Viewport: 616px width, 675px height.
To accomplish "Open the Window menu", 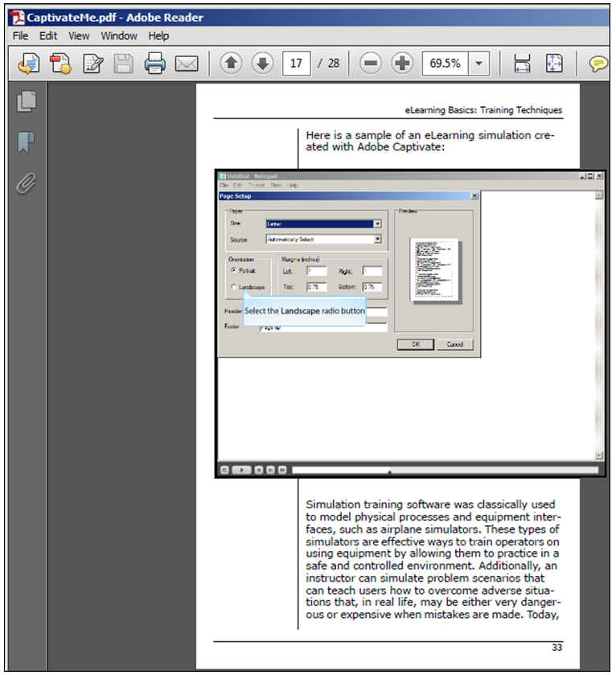I will pos(119,36).
